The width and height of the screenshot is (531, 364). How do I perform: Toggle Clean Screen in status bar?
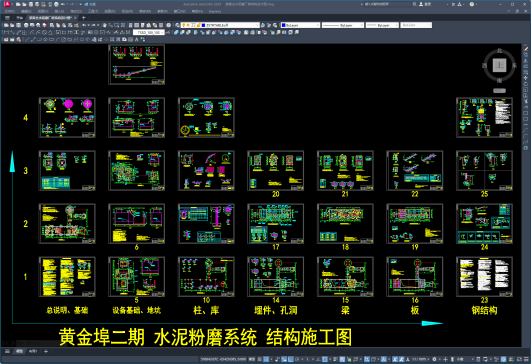click(x=519, y=359)
